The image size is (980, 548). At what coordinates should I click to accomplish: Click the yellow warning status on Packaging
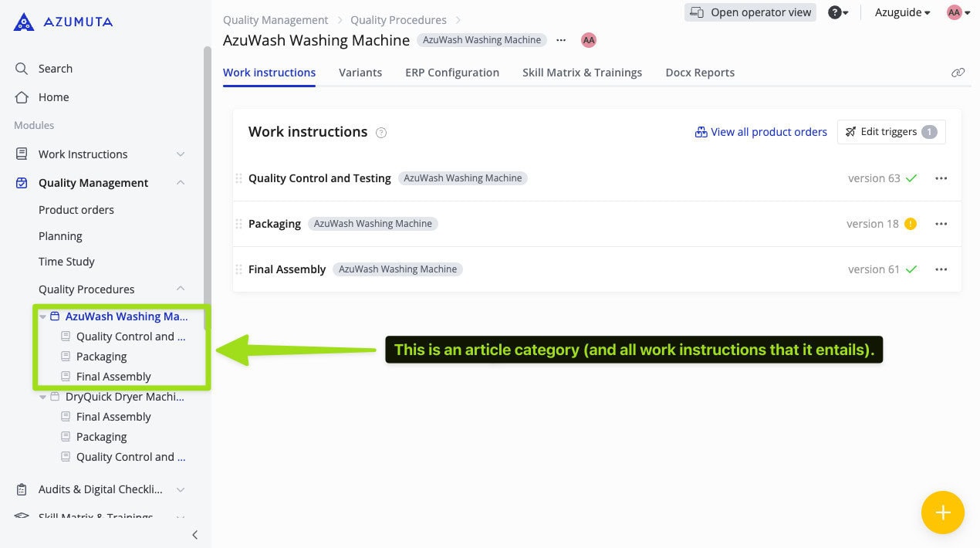point(911,224)
